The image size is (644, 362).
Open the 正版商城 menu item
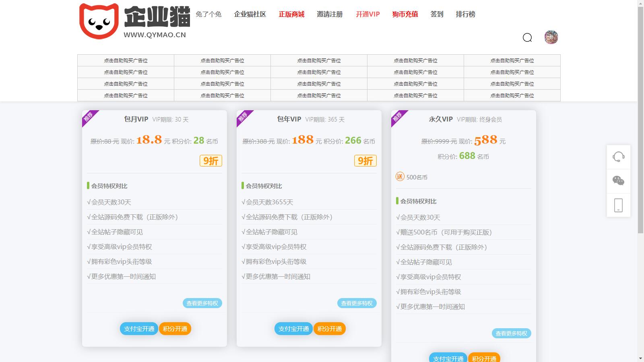(291, 14)
